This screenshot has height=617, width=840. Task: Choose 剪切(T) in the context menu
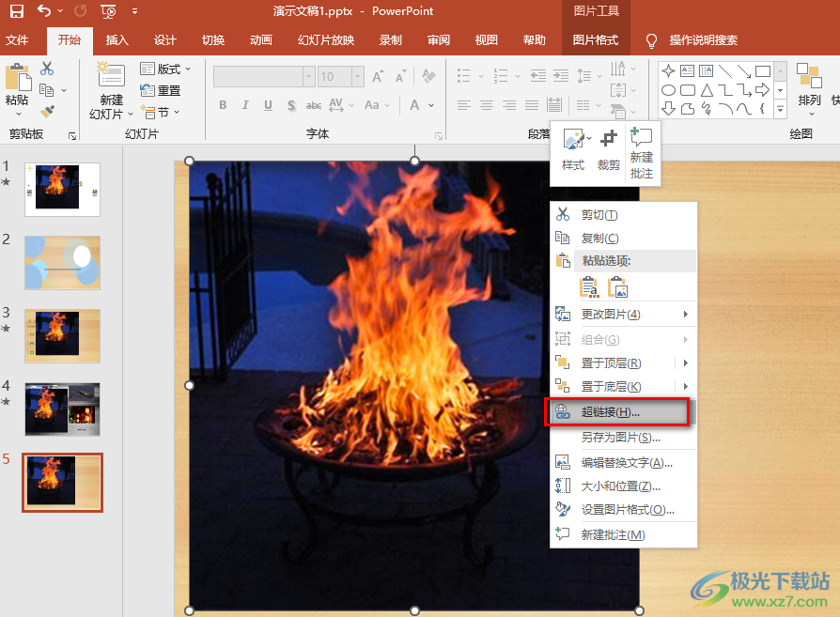pos(624,215)
